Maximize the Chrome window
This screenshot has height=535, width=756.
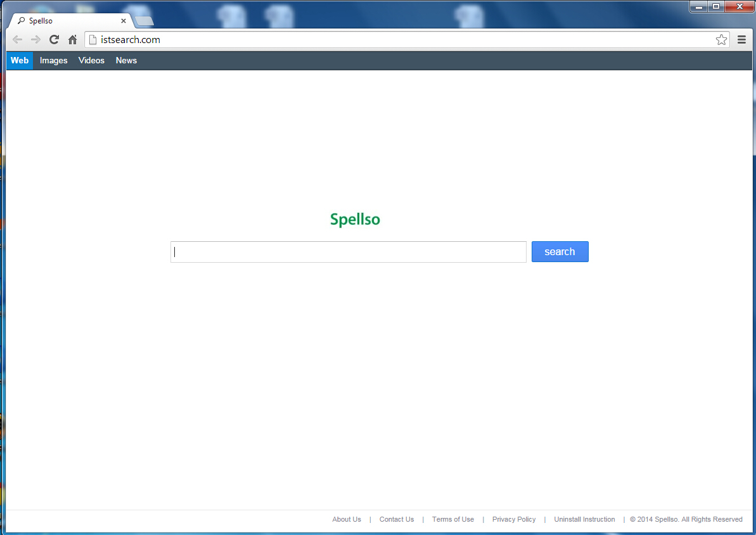coord(716,6)
